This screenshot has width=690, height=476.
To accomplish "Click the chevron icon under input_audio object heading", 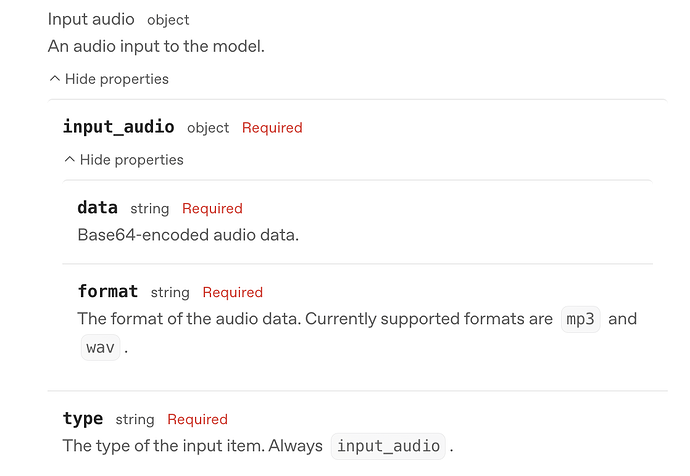I will [69, 160].
